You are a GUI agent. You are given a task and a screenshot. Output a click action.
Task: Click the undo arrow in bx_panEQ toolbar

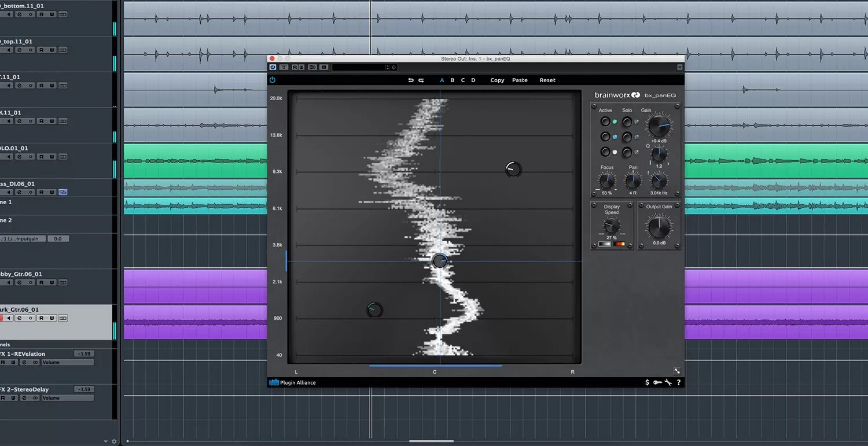411,80
